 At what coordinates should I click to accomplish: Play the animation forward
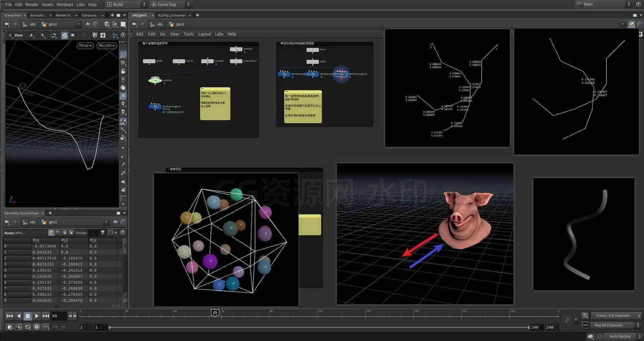point(37,316)
